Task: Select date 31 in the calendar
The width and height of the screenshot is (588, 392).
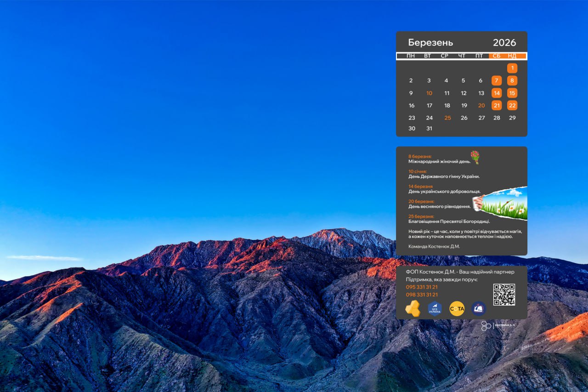Action: point(429,129)
